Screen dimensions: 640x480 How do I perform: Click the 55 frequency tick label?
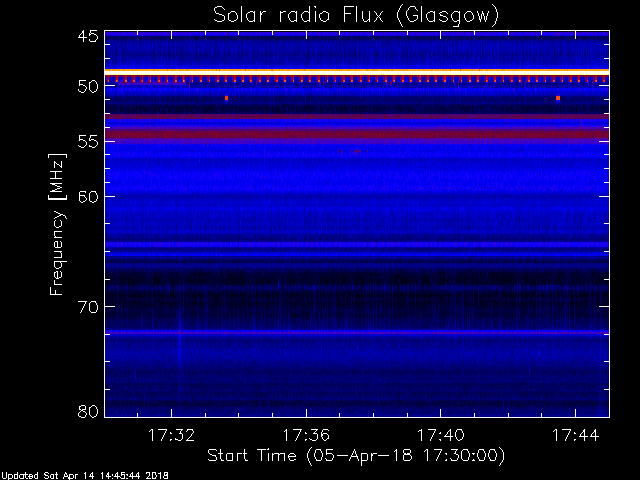click(88, 142)
